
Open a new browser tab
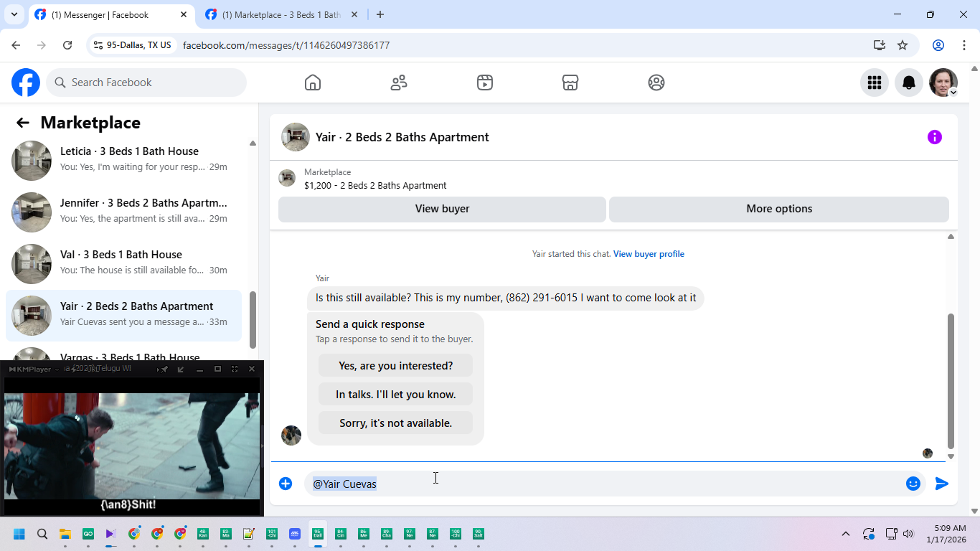(x=380, y=14)
